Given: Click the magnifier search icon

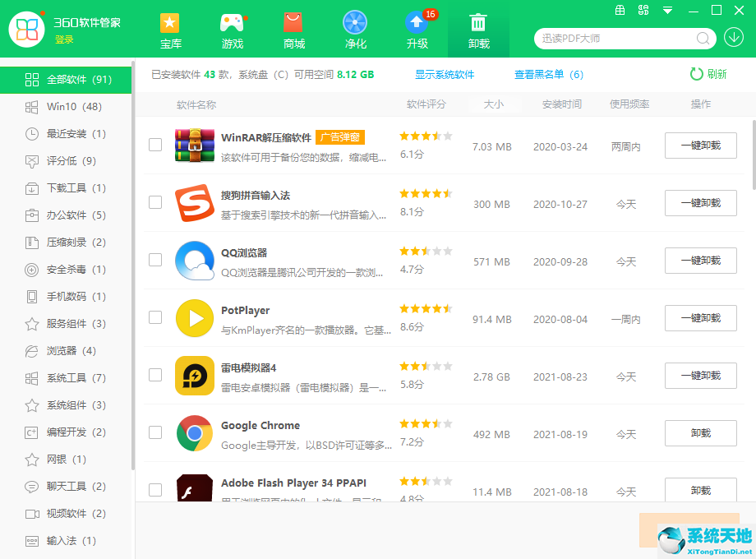Looking at the screenshot, I should click(x=702, y=39).
